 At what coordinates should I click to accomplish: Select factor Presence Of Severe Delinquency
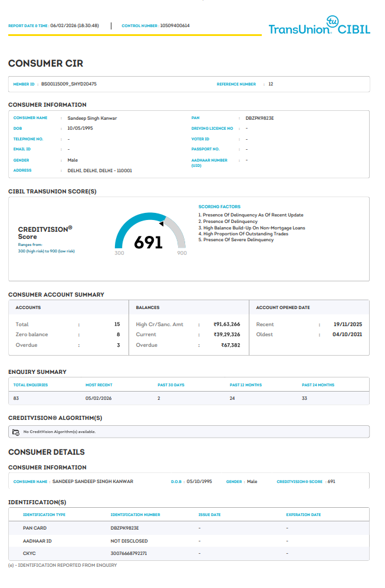click(x=236, y=240)
